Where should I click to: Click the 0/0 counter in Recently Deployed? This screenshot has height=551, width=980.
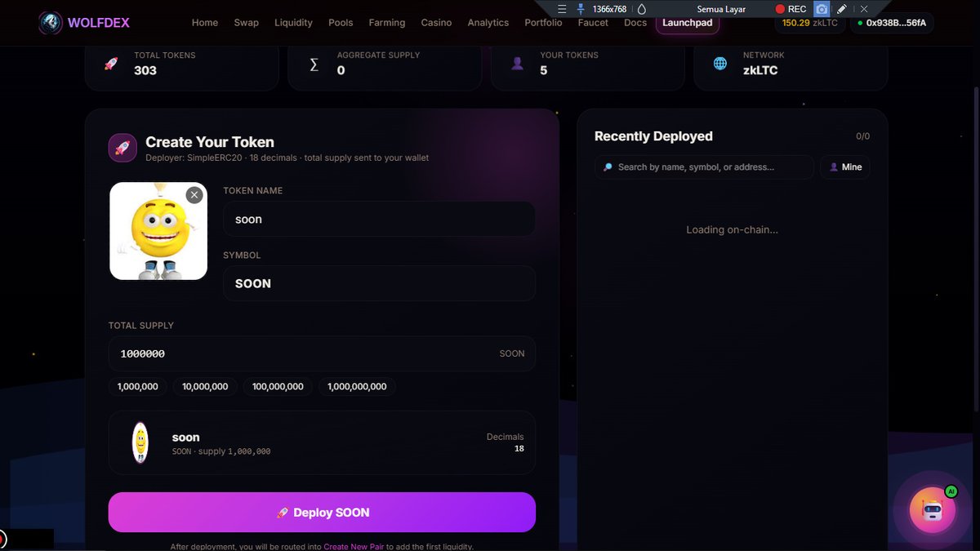point(862,136)
